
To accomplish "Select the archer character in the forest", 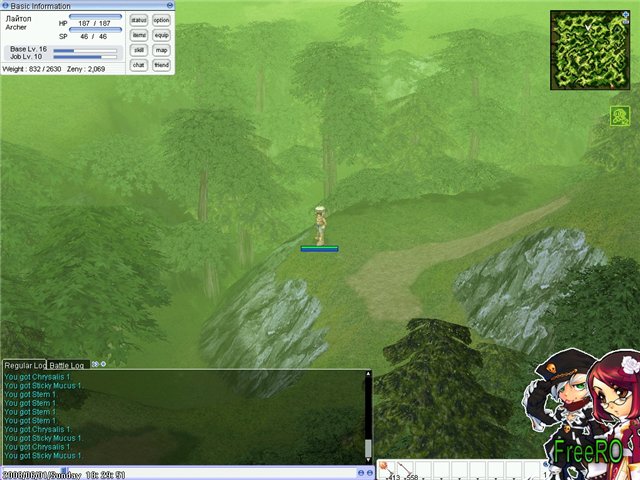I will point(320,225).
